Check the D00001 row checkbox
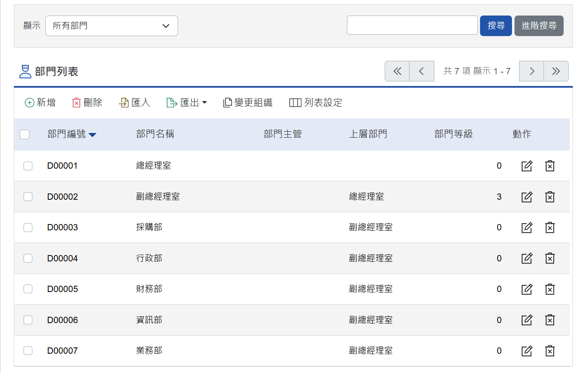The height and width of the screenshot is (373, 588). point(28,166)
